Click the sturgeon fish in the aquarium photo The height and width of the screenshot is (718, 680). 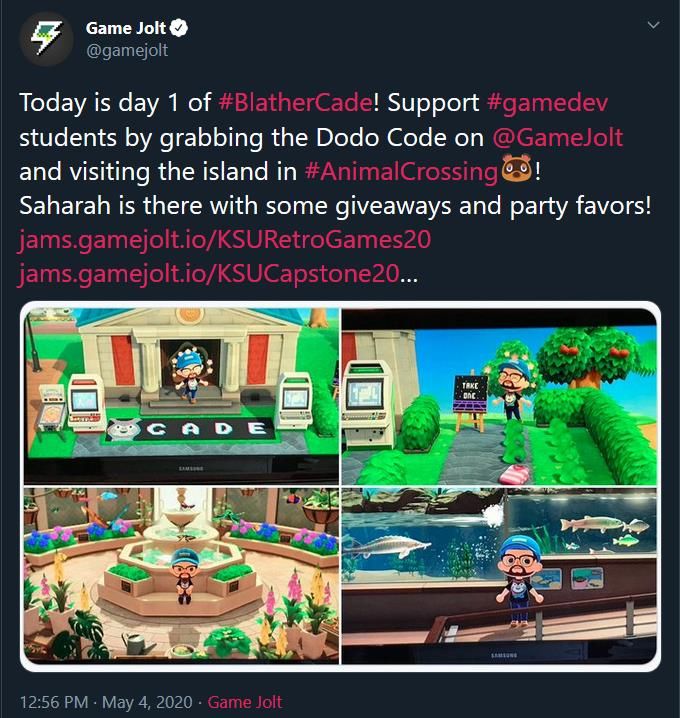(390, 545)
